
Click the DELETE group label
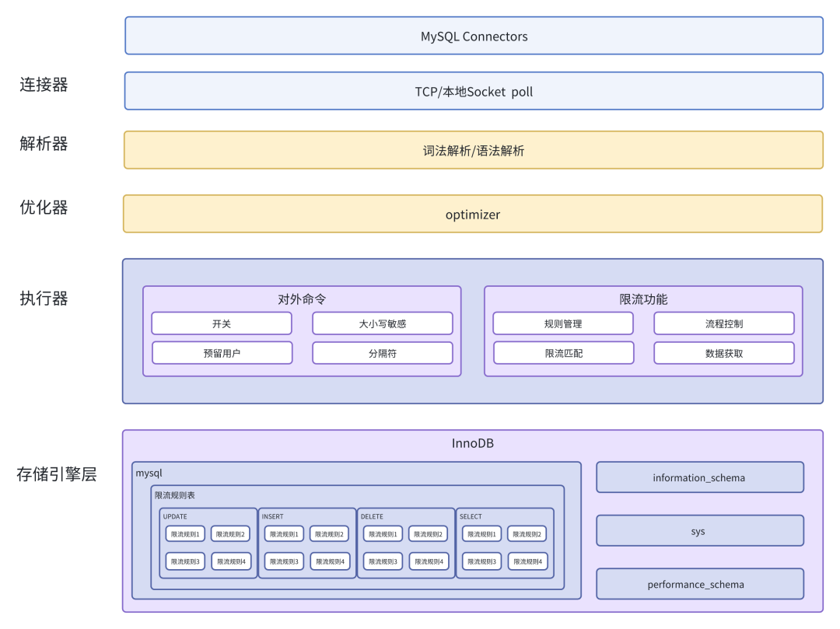point(372,516)
